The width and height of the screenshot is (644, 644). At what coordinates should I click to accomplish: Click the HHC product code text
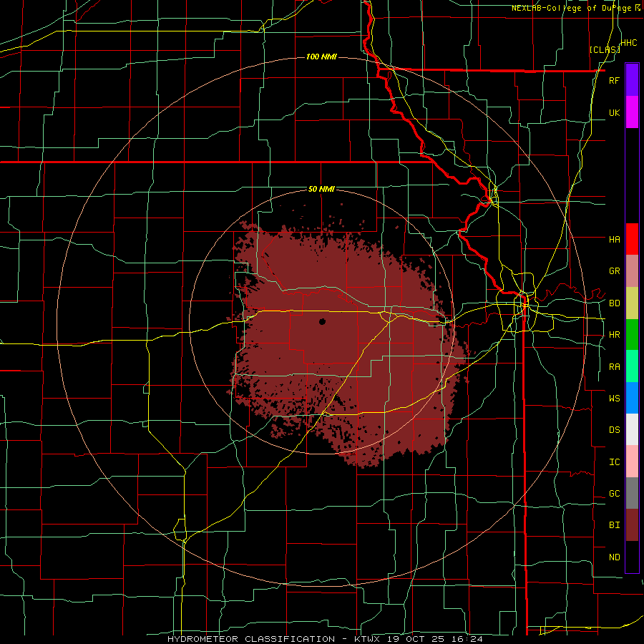coord(629,43)
